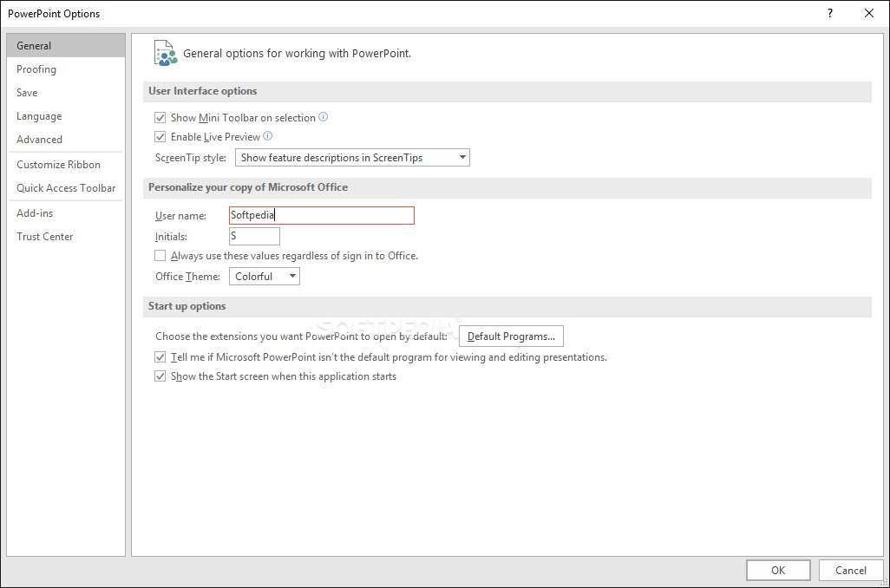Go to Language settings
The image size is (890, 588).
click(x=66, y=116)
